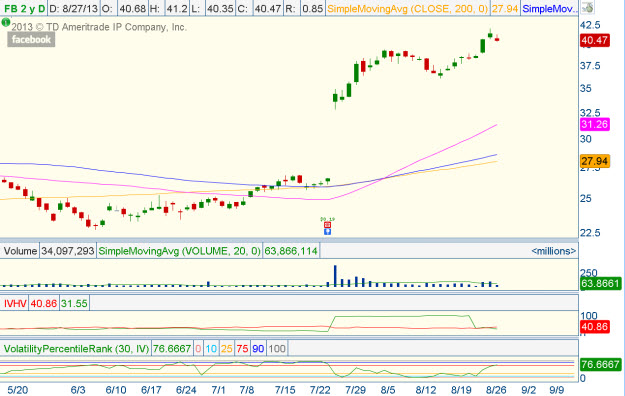Viewport: 625px width, 396px height.
Task: Click the low price value 40.35
Action: 220,8
